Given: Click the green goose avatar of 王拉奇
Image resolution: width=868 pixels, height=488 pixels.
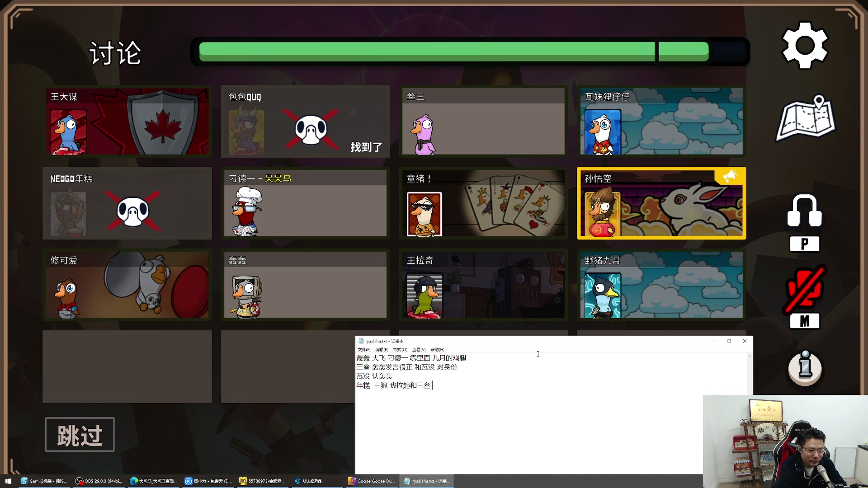Looking at the screenshot, I should (x=425, y=296).
